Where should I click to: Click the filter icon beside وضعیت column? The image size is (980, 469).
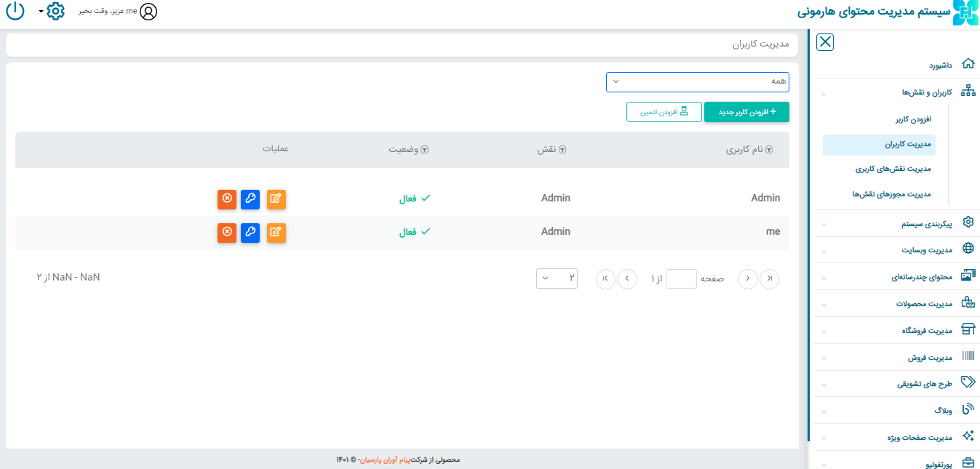425,150
